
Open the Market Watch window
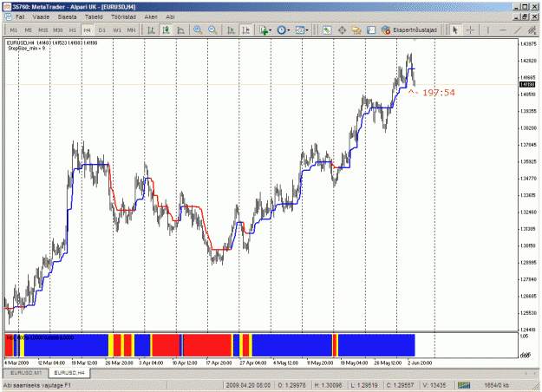click(x=327, y=30)
